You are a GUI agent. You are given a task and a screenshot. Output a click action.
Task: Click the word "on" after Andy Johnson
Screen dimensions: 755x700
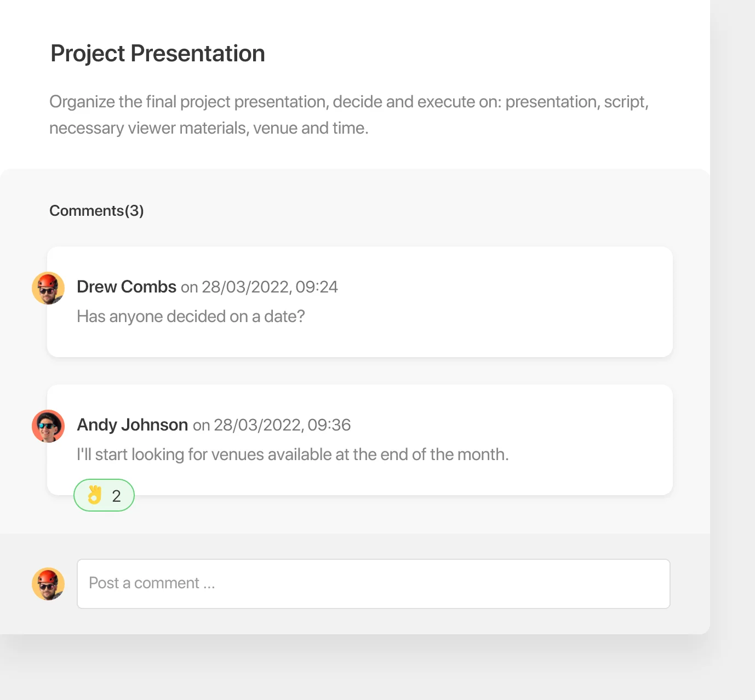pyautogui.click(x=201, y=426)
